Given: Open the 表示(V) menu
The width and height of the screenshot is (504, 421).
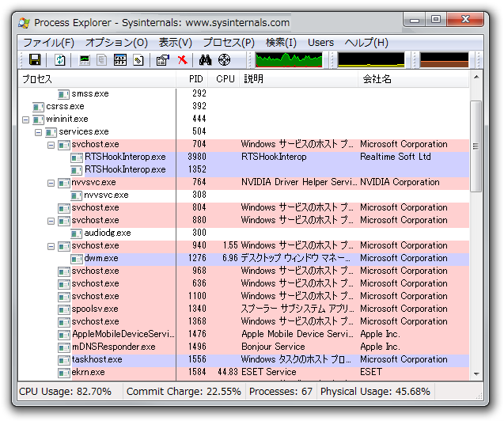Looking at the screenshot, I should [x=175, y=43].
